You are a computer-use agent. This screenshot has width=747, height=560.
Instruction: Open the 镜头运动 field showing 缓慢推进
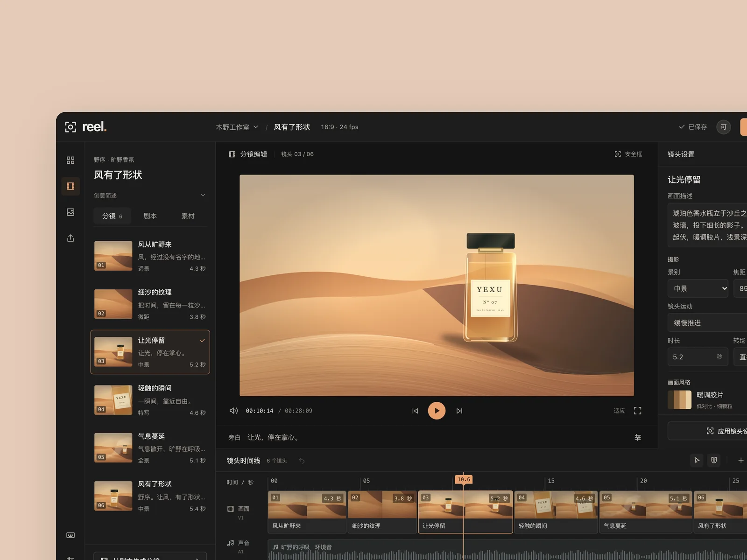click(x=707, y=322)
